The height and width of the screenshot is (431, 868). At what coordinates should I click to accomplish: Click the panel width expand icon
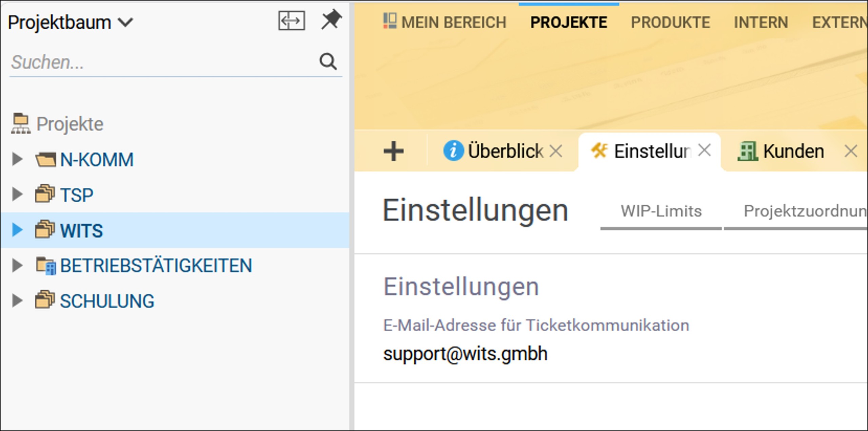tap(292, 21)
